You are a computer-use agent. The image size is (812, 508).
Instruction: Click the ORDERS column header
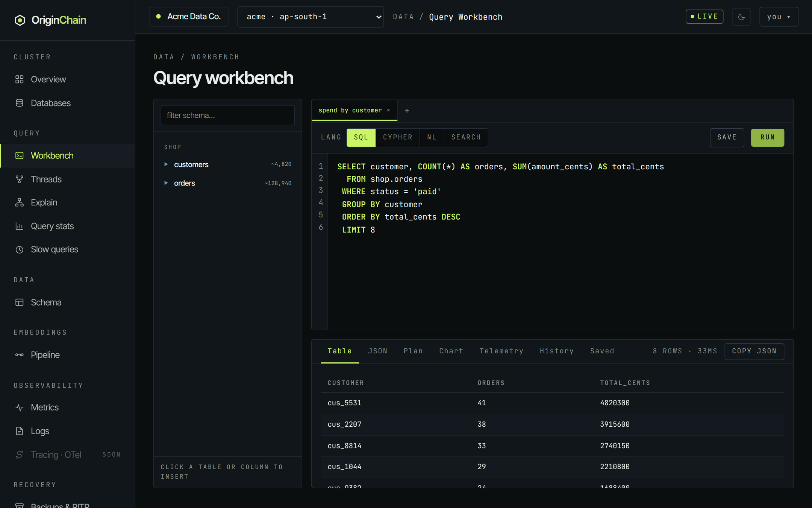pos(491,383)
